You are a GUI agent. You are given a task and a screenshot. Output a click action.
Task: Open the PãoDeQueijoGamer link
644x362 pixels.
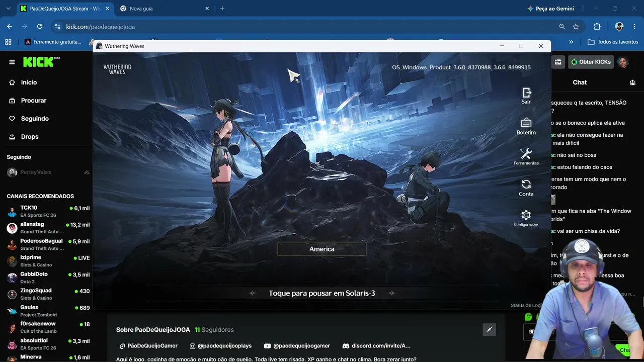pos(148,346)
